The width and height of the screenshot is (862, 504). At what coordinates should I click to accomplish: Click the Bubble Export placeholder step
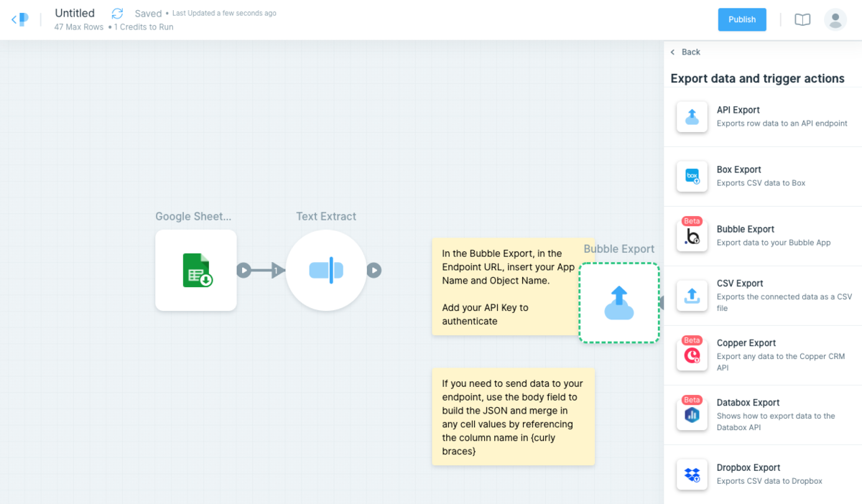tap(619, 302)
